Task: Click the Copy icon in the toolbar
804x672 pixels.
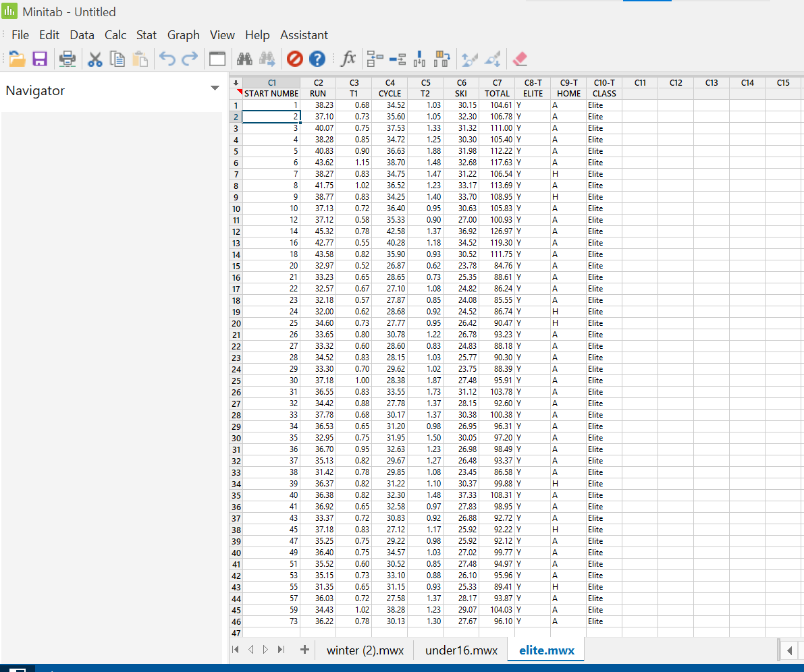Action: click(x=117, y=59)
